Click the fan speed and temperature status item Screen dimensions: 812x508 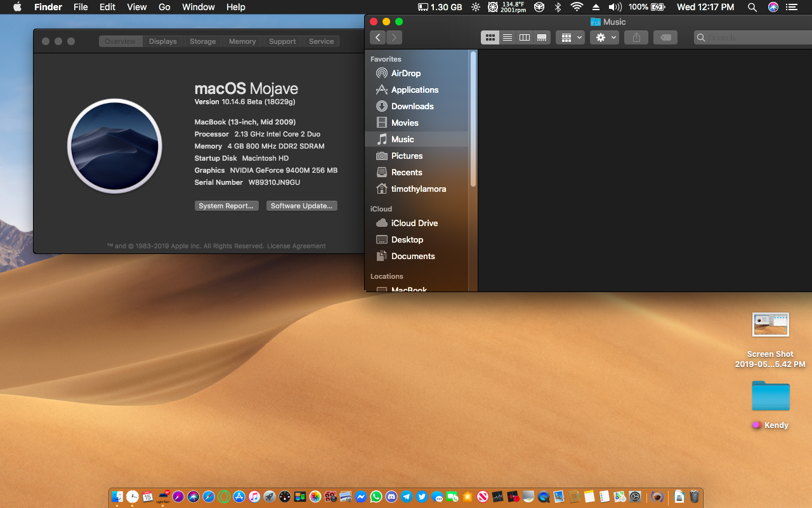507,7
